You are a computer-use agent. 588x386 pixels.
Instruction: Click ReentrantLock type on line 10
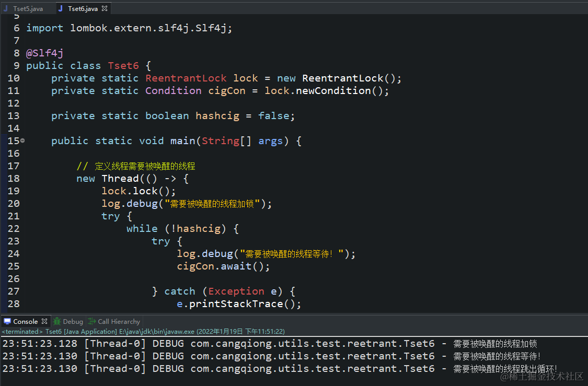186,78
